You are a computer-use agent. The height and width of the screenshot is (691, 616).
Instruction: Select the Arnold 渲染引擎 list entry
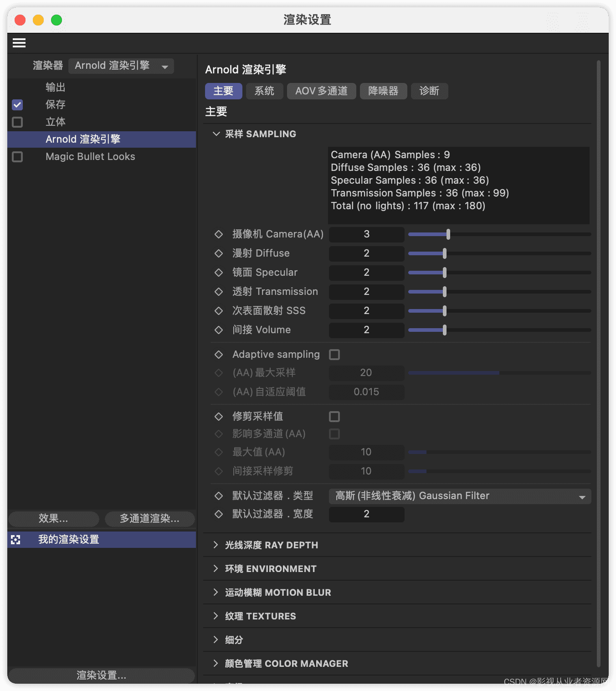point(101,139)
